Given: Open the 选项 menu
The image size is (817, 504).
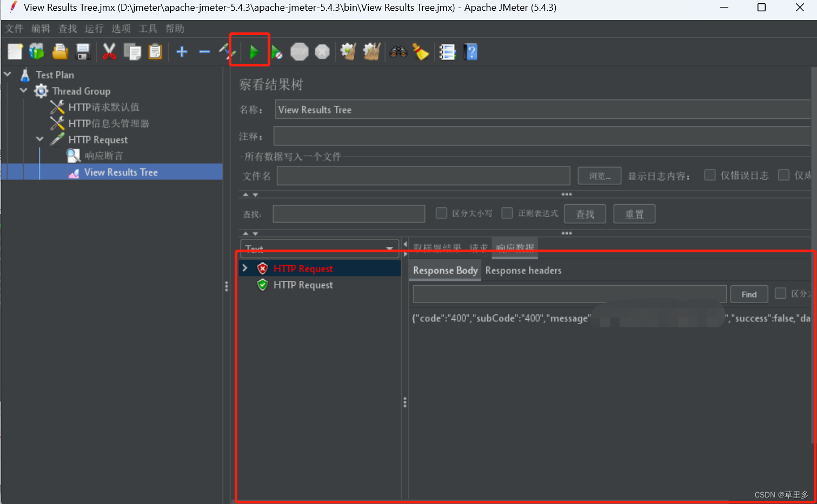Looking at the screenshot, I should 121,29.
